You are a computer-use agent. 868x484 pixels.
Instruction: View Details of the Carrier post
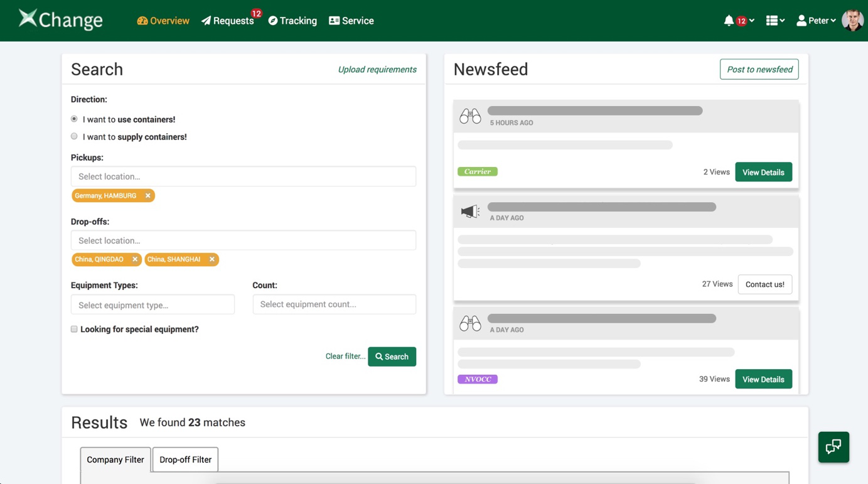click(763, 172)
